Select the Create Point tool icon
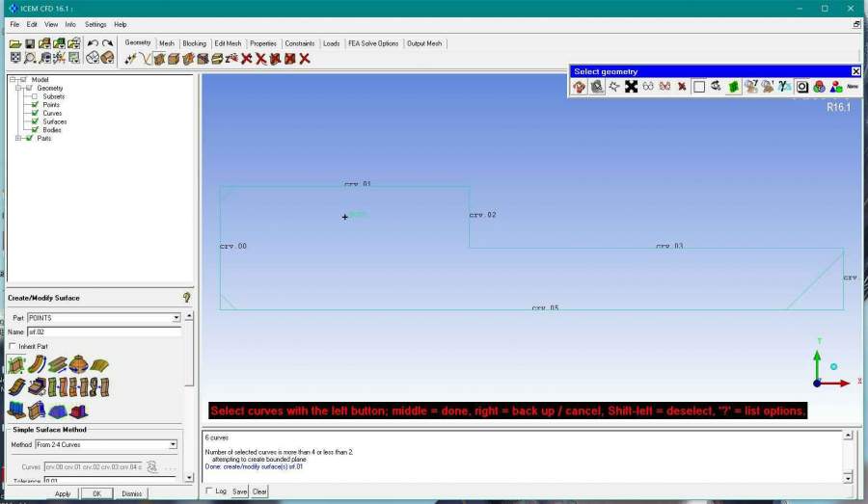868x504 pixels. [x=130, y=59]
